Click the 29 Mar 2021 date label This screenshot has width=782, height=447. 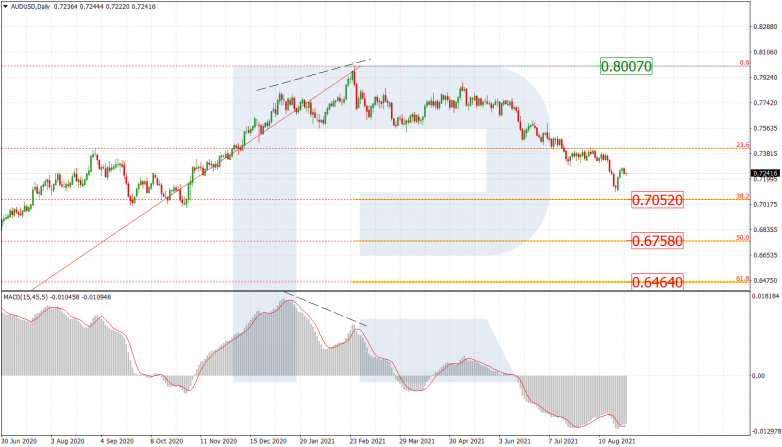point(417,442)
